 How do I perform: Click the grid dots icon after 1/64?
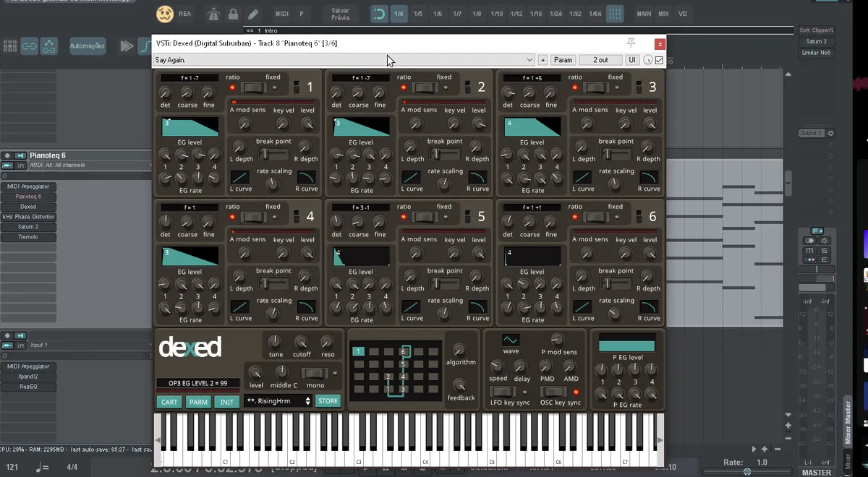tap(614, 14)
